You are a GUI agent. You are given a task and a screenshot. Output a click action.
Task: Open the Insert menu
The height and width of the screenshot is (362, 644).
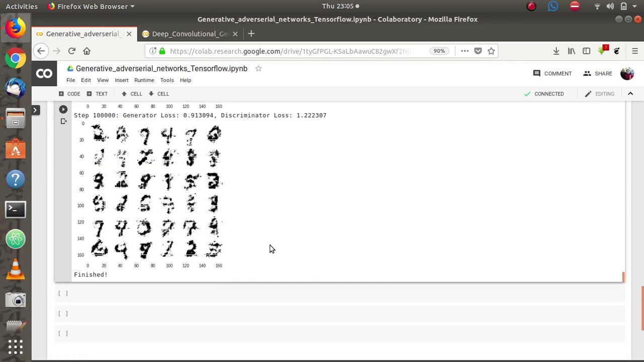122,80
